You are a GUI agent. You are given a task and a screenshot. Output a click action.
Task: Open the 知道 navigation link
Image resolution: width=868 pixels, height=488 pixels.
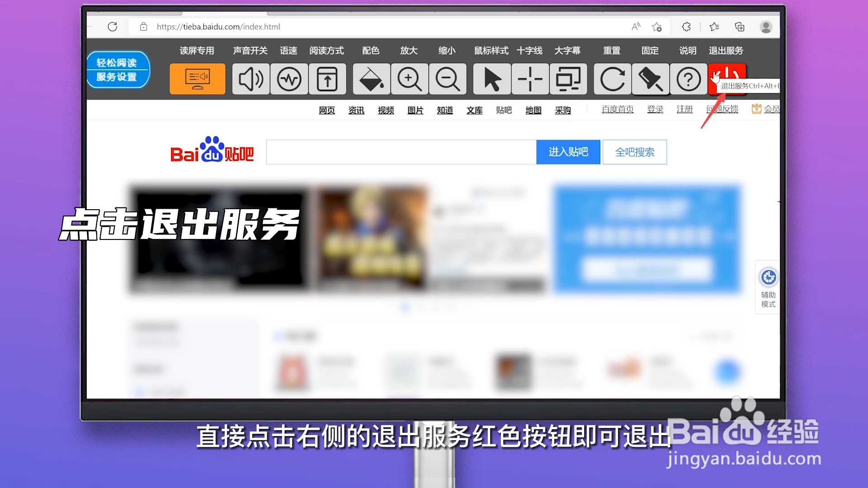click(x=445, y=110)
